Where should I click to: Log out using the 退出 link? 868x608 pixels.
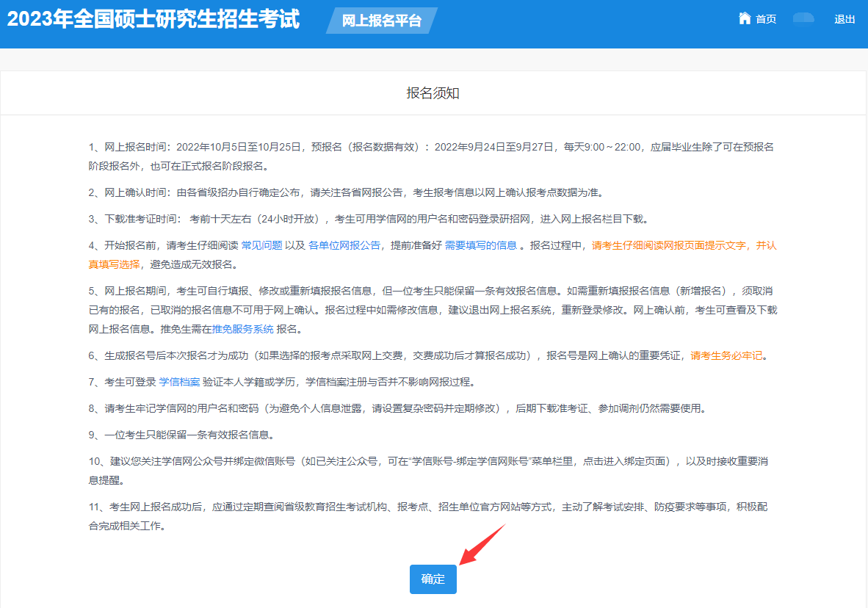click(x=845, y=19)
